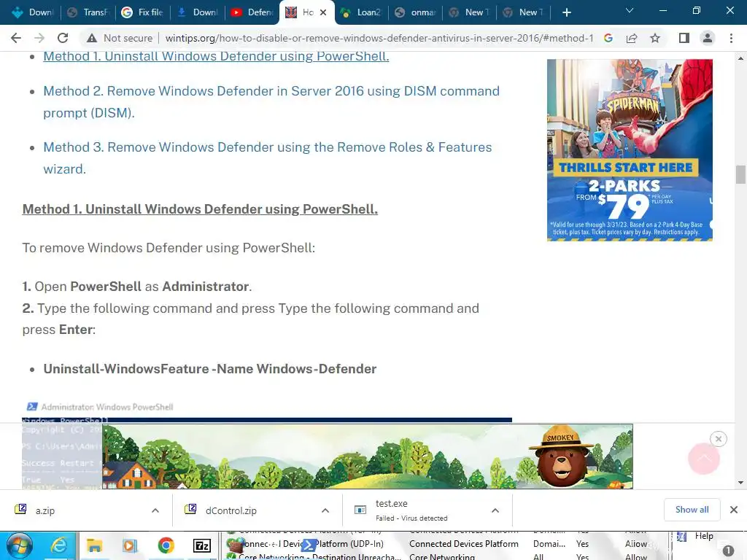Open the tab search chevron

630,10
